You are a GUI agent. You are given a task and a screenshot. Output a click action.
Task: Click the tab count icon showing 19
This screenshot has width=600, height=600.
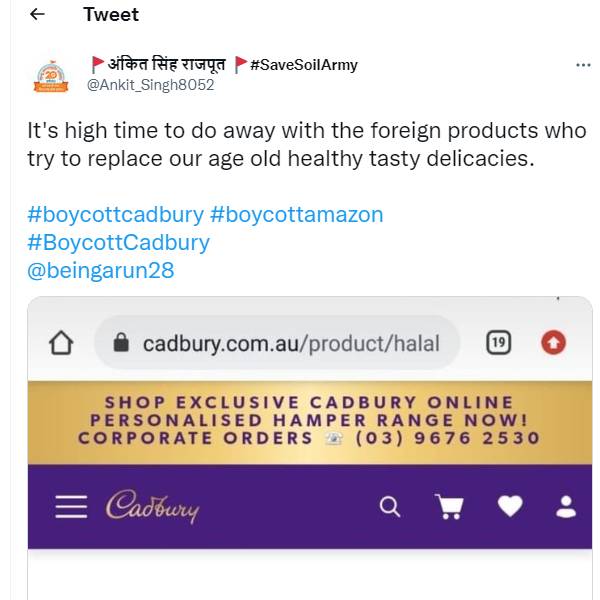point(498,343)
